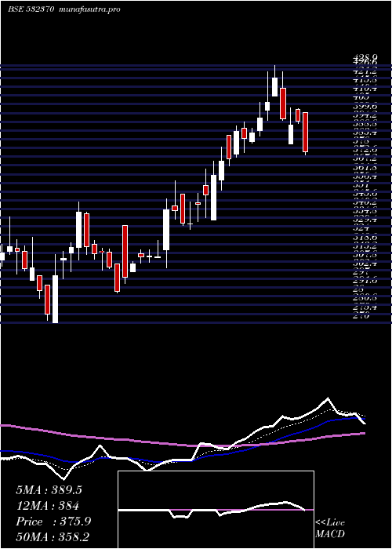Click the 291.6 price axis label
The height and width of the screenshot is (549, 392).
click(x=365, y=282)
